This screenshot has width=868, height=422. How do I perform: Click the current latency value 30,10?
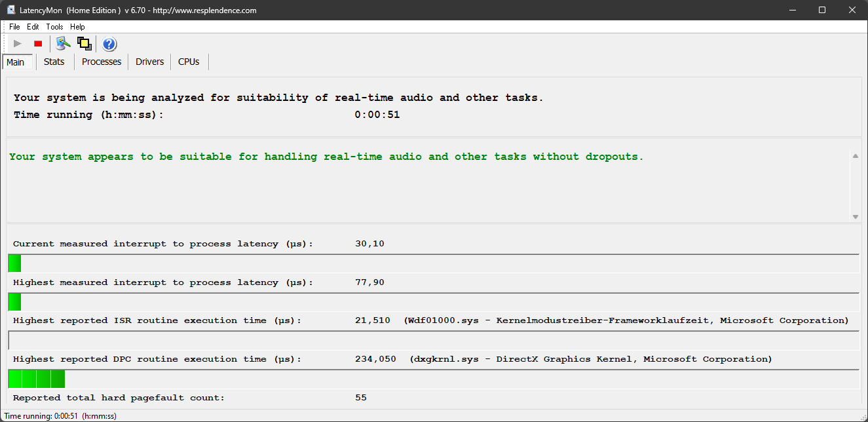[369, 244]
